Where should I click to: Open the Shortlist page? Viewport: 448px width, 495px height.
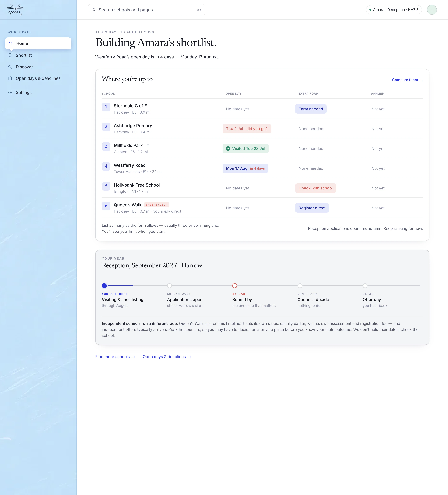click(x=38, y=56)
